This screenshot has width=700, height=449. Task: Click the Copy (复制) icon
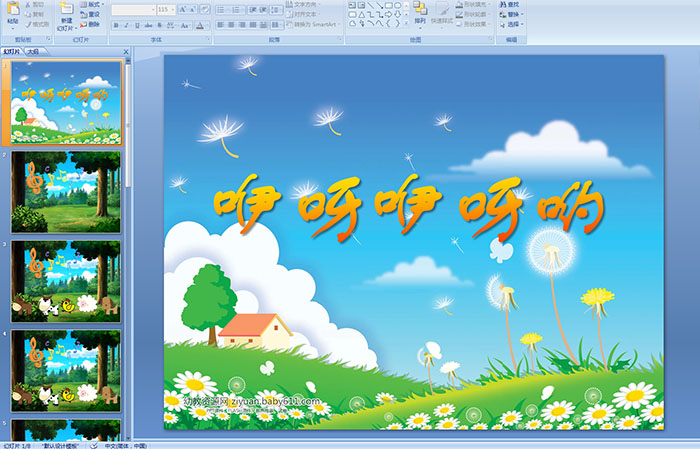pyautogui.click(x=28, y=14)
